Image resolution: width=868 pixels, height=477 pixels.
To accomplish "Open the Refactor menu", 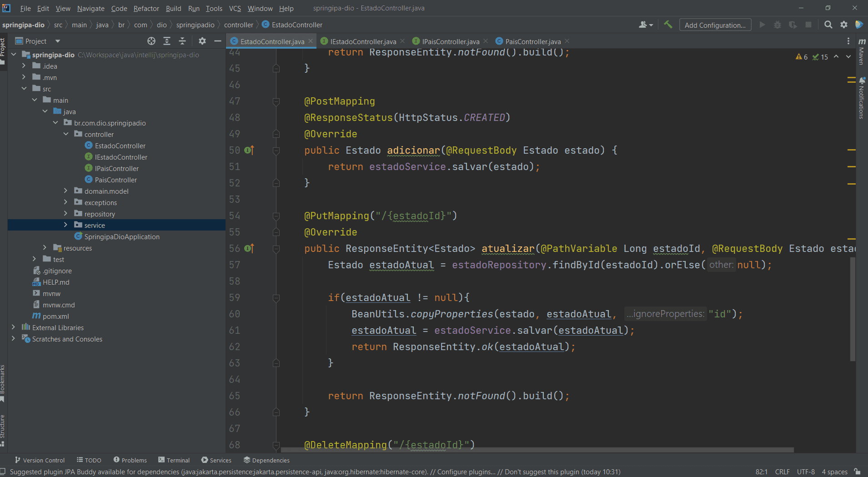I will (x=146, y=8).
